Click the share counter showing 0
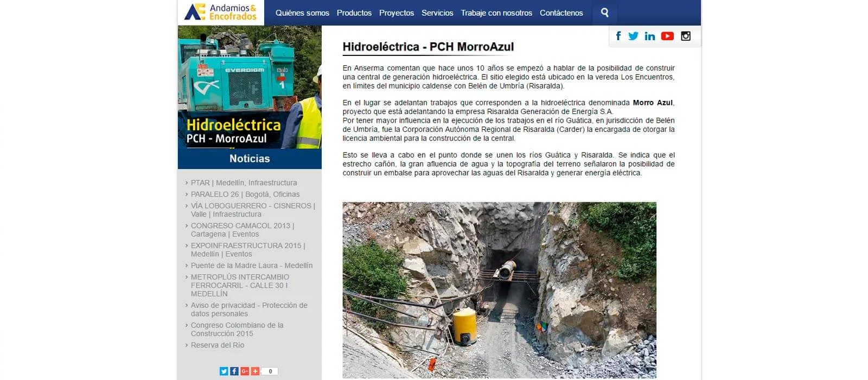This screenshot has width=868, height=380. [x=270, y=371]
